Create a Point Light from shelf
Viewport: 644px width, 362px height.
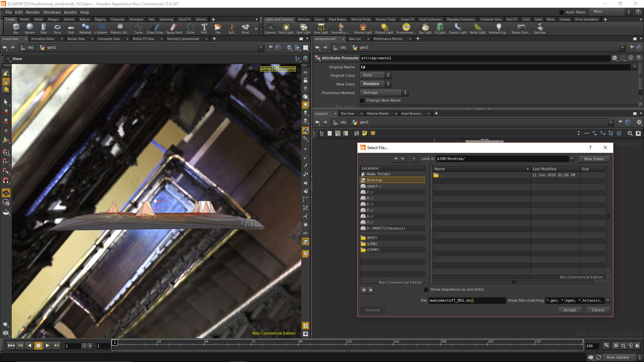pos(286,28)
